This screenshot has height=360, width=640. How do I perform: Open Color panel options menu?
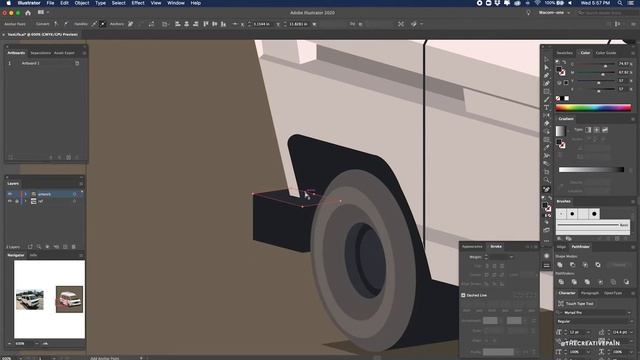pyautogui.click(x=633, y=53)
